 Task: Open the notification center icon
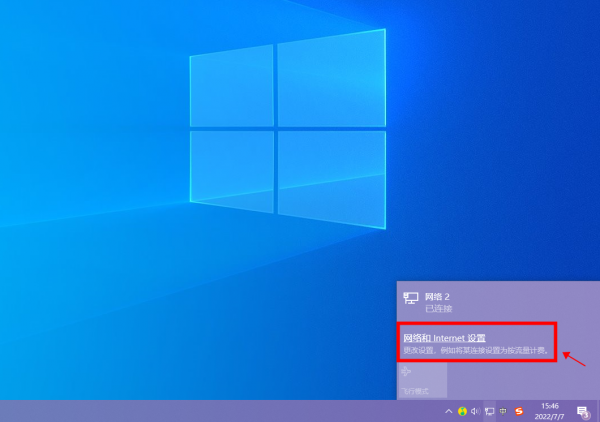[x=582, y=410]
